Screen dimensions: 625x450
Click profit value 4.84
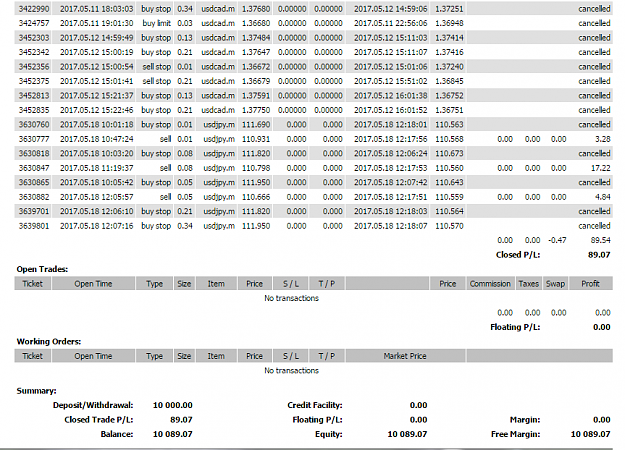(x=602, y=197)
